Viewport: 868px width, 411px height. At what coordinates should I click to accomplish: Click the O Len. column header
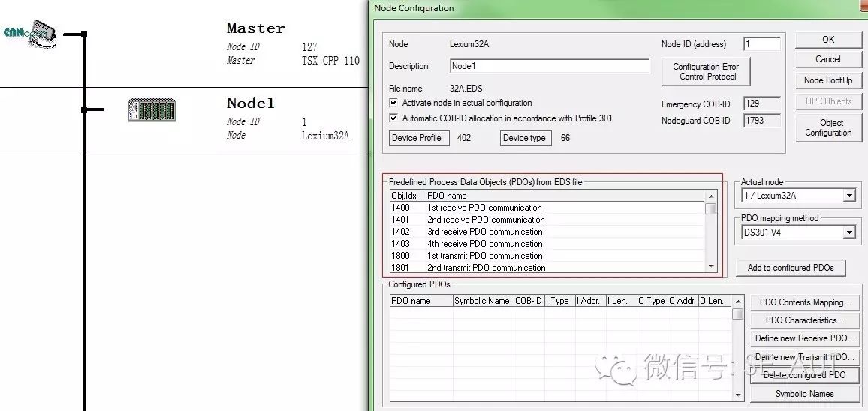pos(715,301)
